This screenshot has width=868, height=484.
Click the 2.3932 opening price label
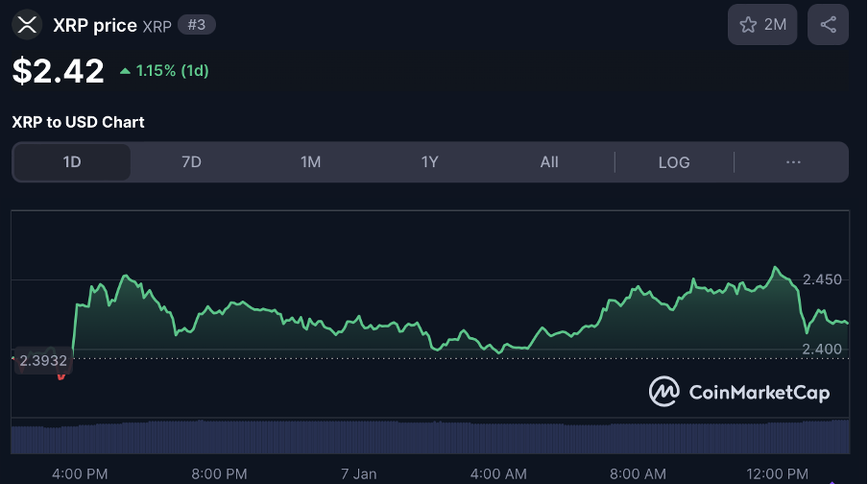[43, 361]
